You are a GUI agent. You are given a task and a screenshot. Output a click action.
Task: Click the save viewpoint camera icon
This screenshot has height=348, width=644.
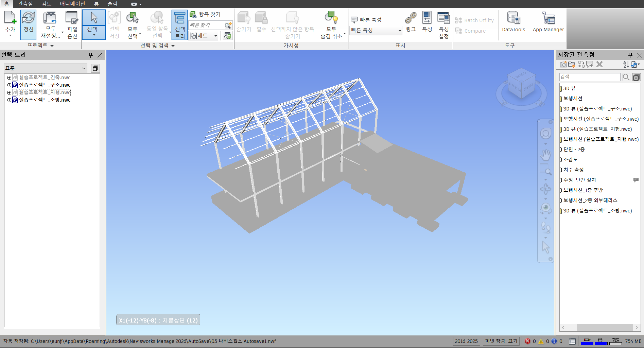click(563, 64)
